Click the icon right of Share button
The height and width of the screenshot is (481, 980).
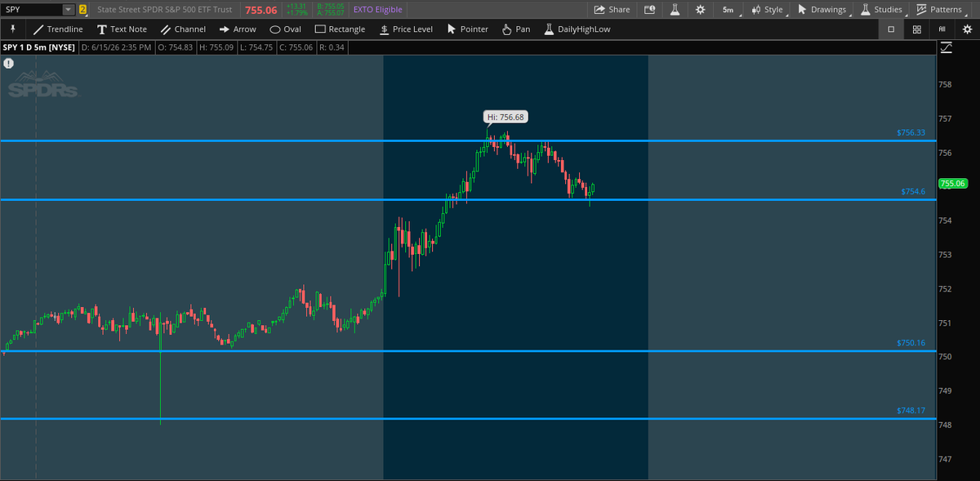click(650, 10)
